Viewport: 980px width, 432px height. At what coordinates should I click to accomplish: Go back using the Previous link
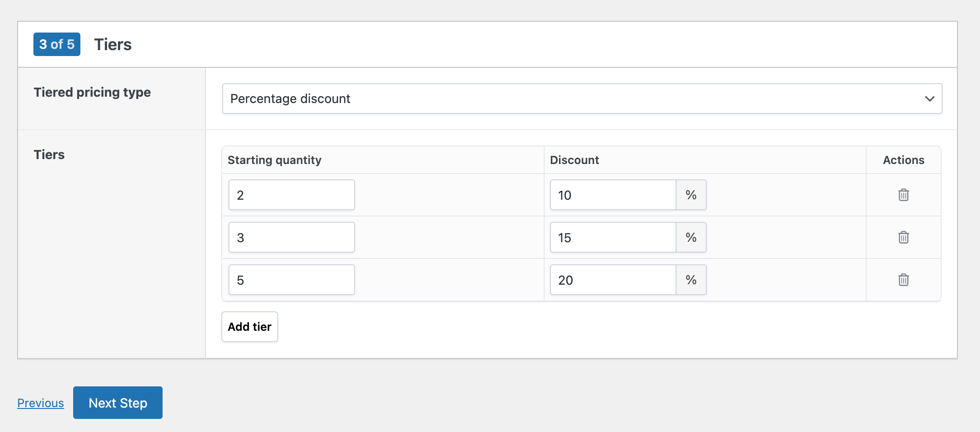(x=41, y=403)
